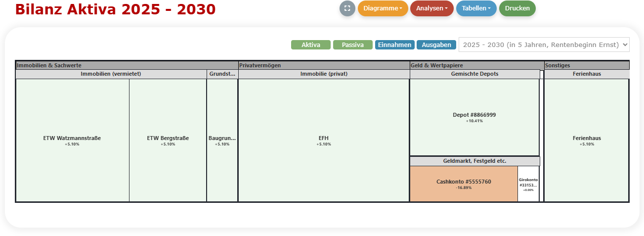Select the EFH treemap tile

pos(324,141)
